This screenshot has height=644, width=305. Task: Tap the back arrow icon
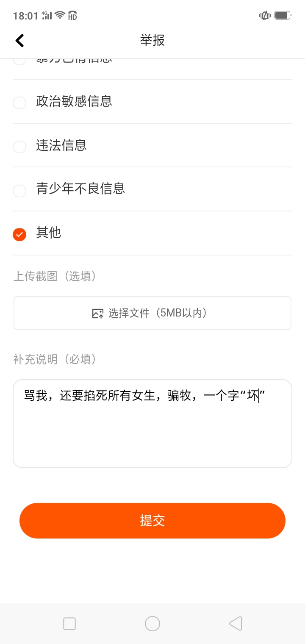tap(20, 40)
